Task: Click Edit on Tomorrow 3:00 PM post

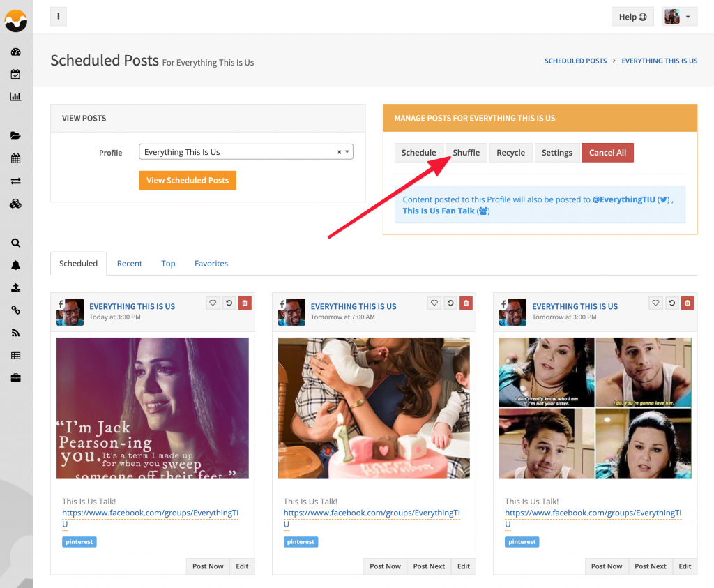Action: pyautogui.click(x=685, y=566)
